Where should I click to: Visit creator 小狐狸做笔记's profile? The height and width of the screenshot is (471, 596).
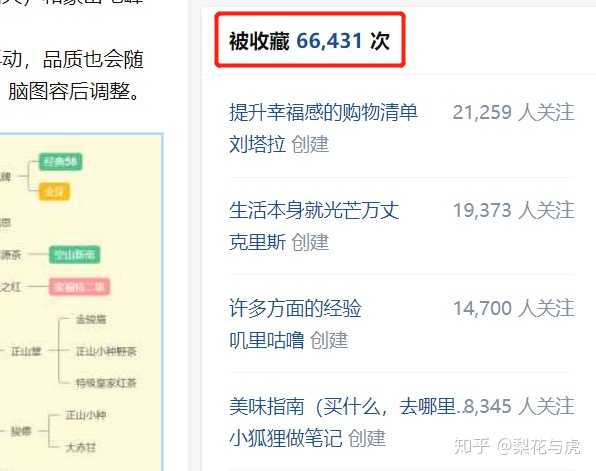[x=286, y=438]
